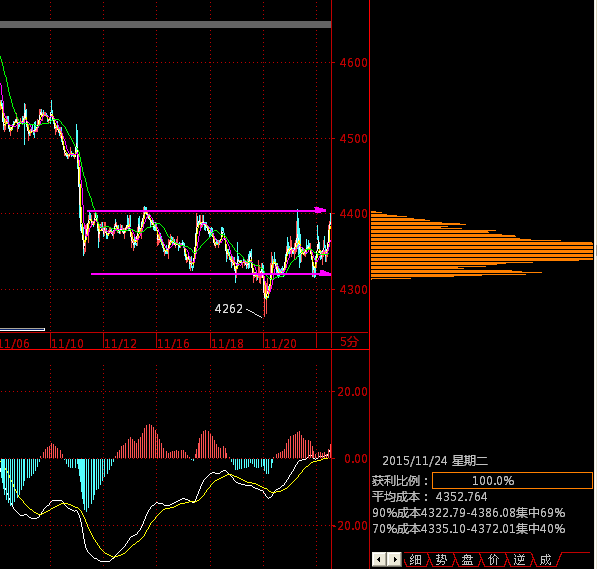Click the 获利比例 100.0% progress bar
The height and width of the screenshot is (569, 597).
(512, 480)
